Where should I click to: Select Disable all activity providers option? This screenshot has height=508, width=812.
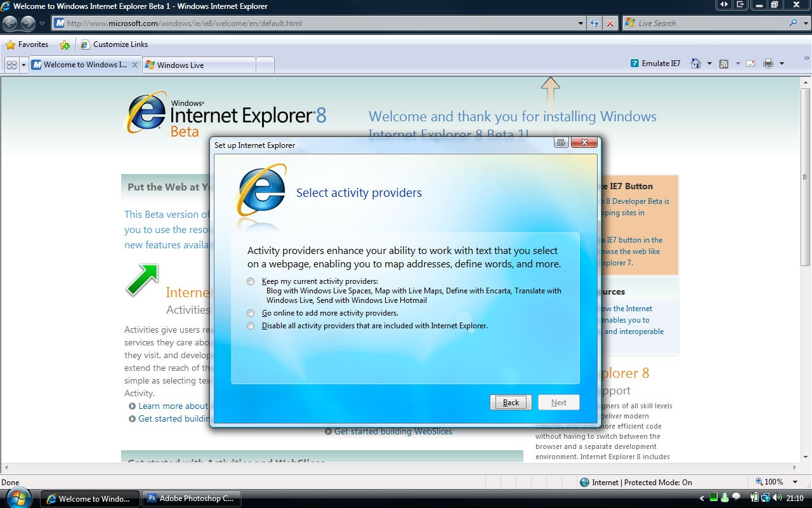click(251, 326)
